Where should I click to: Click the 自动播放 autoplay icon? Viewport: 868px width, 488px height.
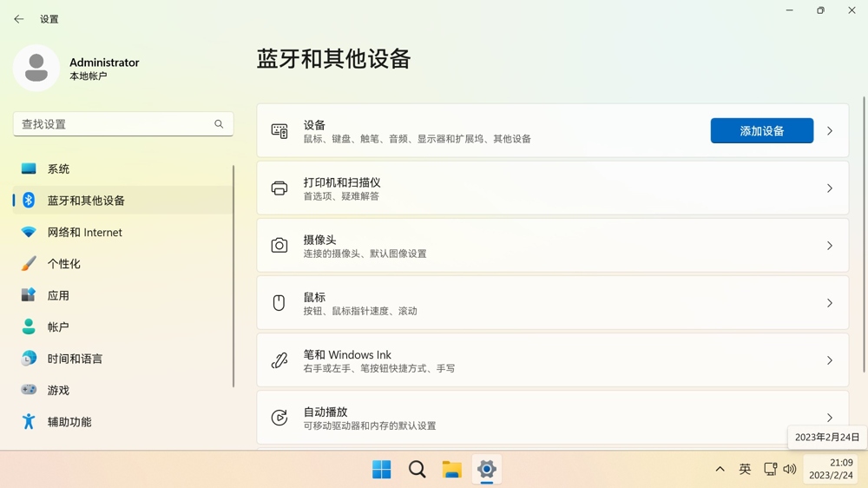point(279,418)
